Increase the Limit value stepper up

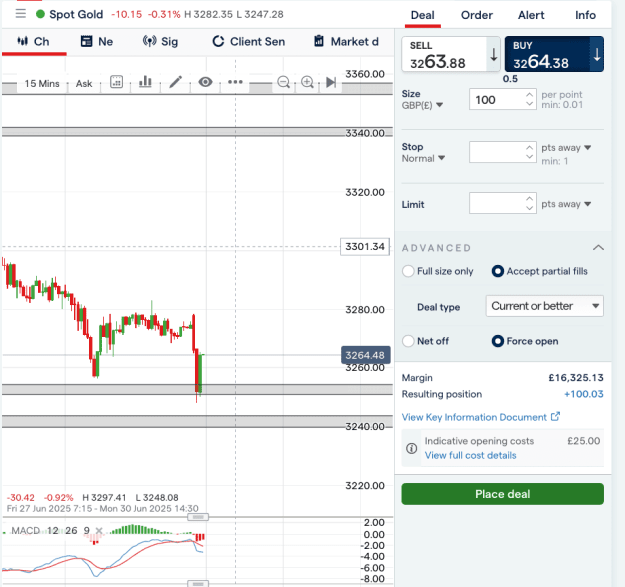pyautogui.click(x=529, y=198)
